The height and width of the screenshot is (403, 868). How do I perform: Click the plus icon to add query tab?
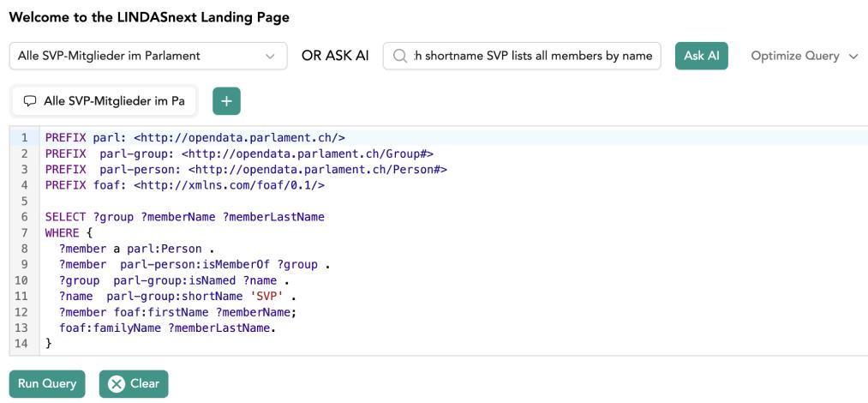(x=226, y=101)
